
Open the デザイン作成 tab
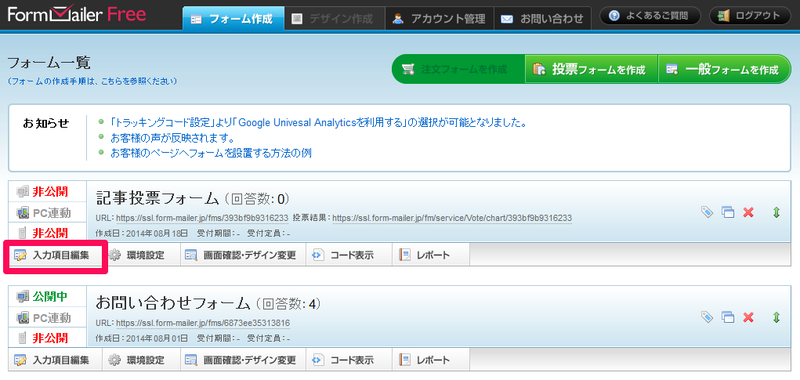[334, 19]
